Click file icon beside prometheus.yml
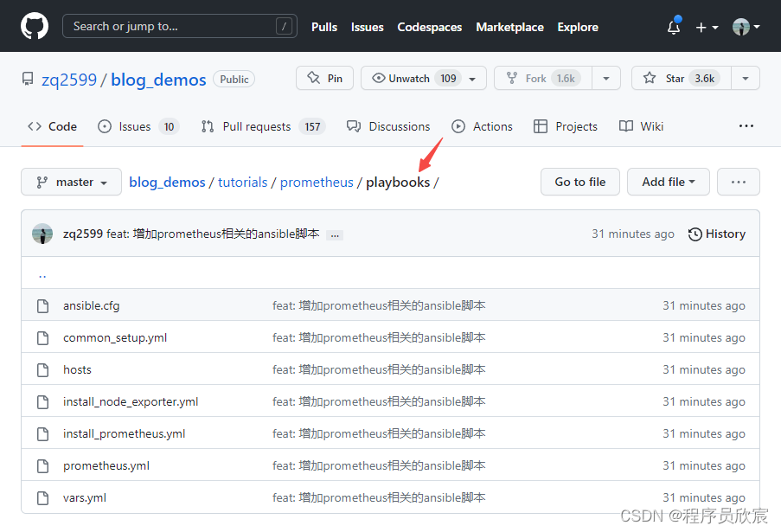The width and height of the screenshot is (781, 532). [43, 465]
